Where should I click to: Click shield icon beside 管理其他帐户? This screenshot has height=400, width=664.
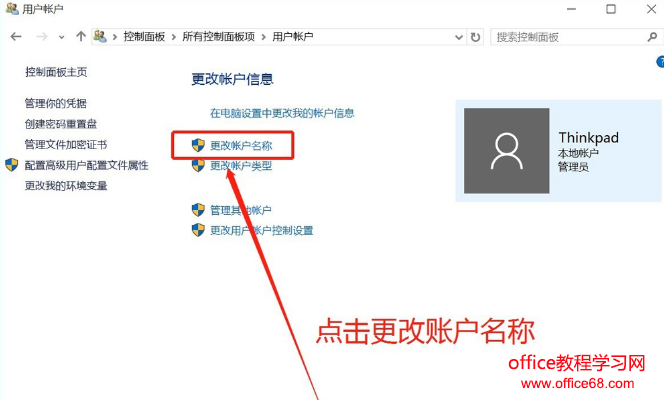click(x=198, y=210)
